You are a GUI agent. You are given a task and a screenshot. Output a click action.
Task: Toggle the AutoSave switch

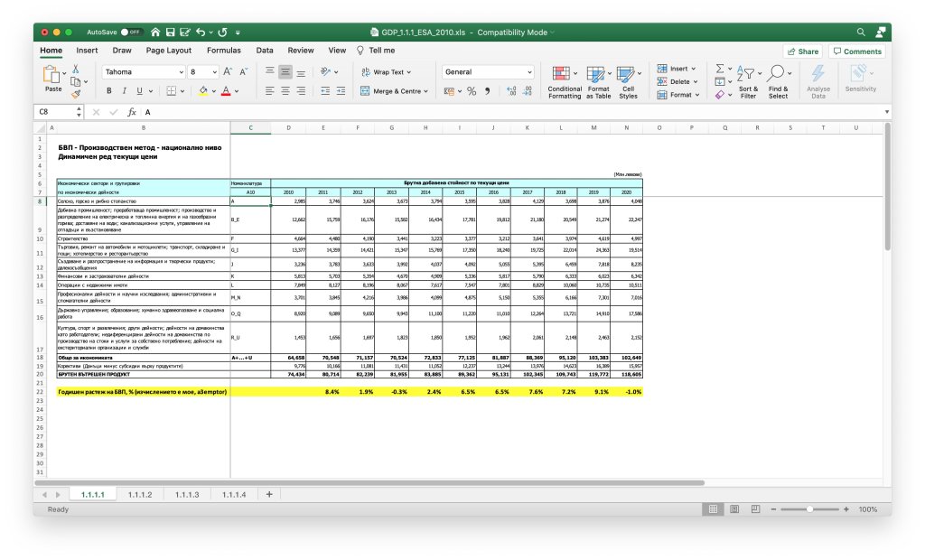[x=132, y=32]
